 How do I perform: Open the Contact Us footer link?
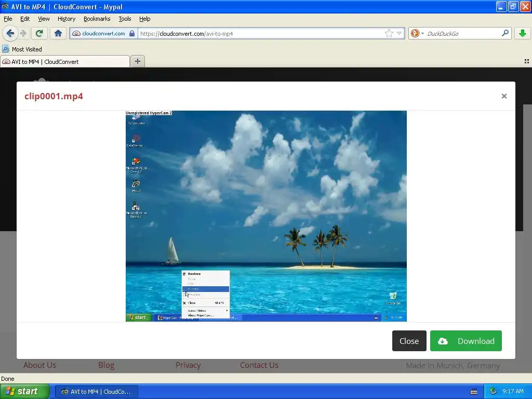[259, 365]
